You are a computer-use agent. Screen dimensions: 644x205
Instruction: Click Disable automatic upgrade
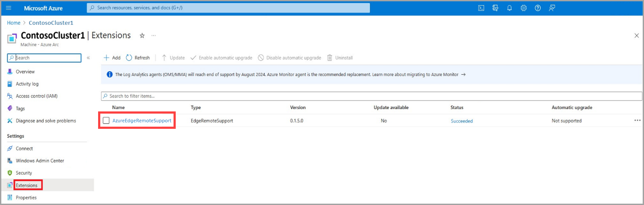(x=290, y=58)
